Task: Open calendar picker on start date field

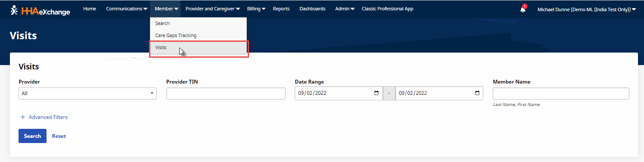Action: click(x=376, y=93)
